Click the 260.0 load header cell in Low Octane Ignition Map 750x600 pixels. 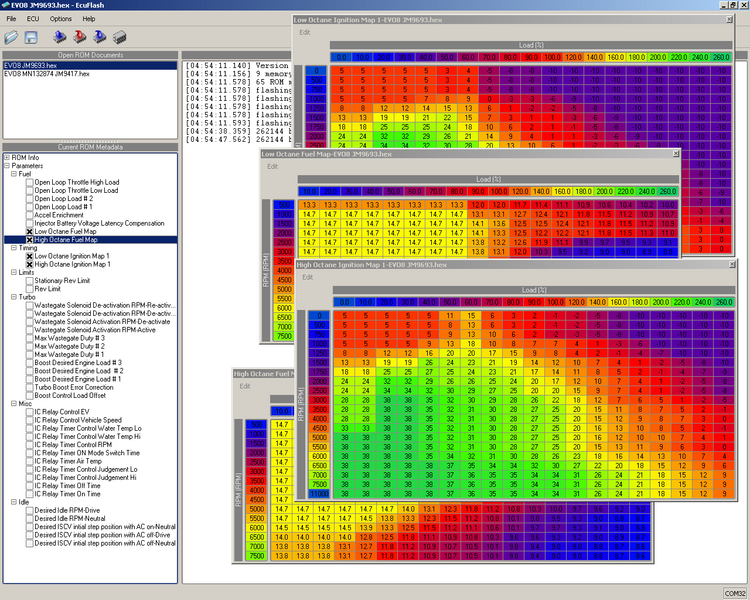pyautogui.click(x=721, y=57)
